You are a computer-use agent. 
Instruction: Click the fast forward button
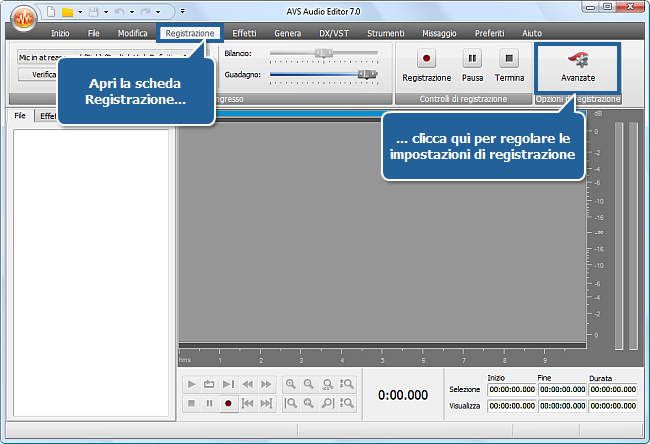(266, 384)
